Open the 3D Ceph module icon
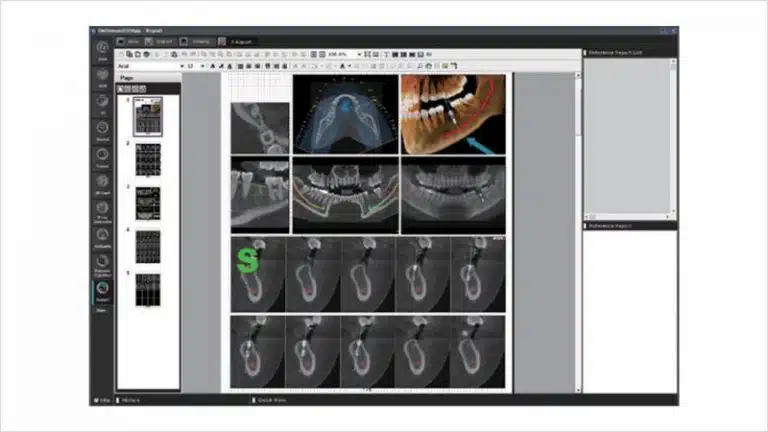The width and height of the screenshot is (768, 432). (x=103, y=183)
